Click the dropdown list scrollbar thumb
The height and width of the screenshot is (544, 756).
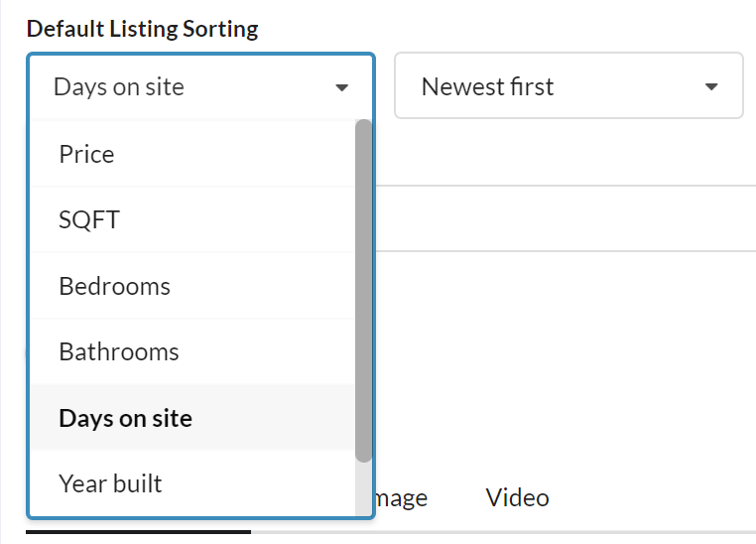pyautogui.click(x=363, y=288)
